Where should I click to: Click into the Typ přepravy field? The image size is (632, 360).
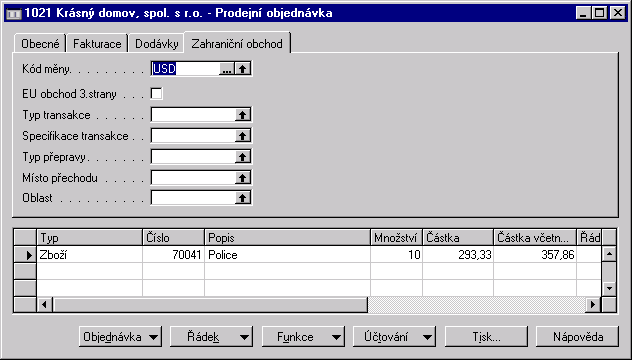pyautogui.click(x=193, y=157)
